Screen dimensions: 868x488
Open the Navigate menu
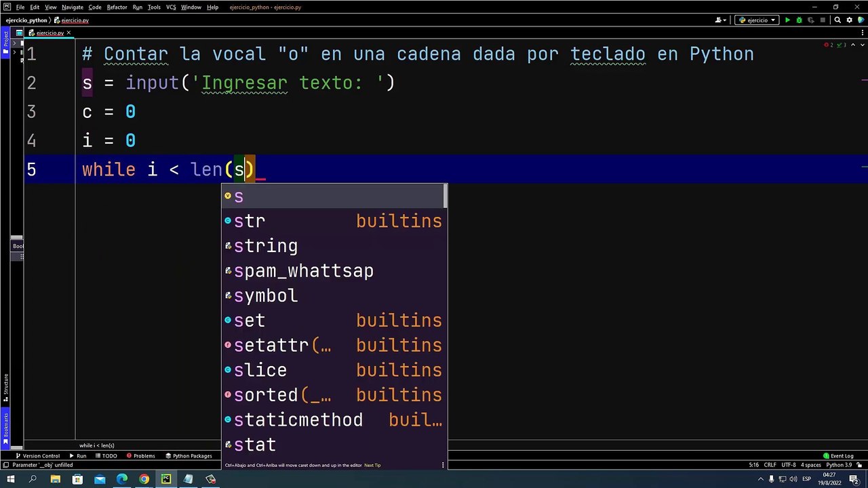pos(73,7)
